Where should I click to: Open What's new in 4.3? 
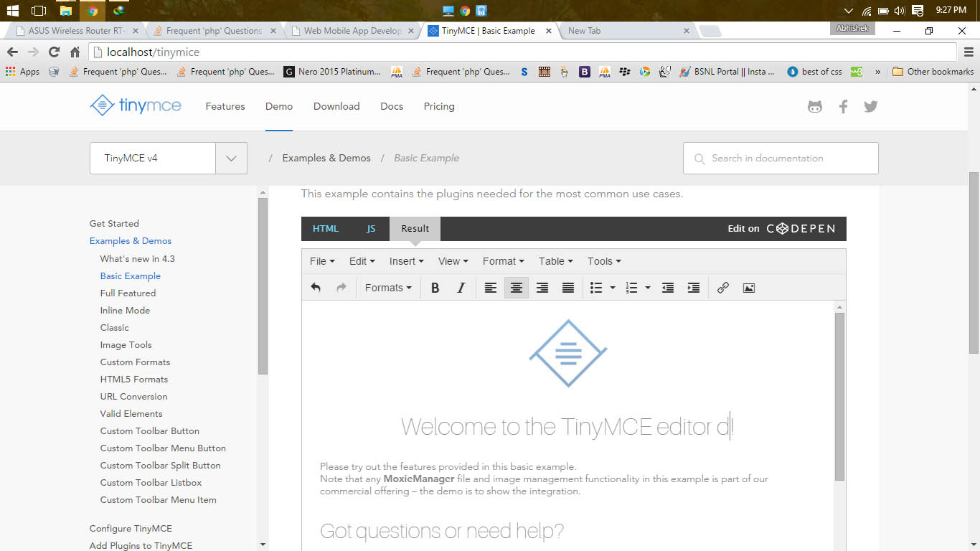138,258
